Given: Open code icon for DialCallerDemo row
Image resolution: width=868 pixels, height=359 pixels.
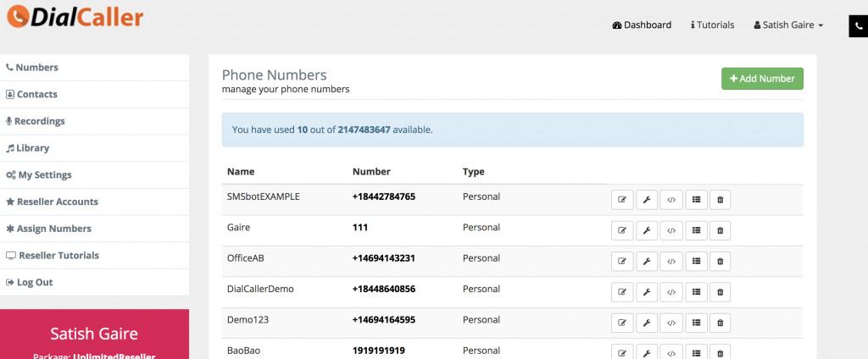Looking at the screenshot, I should tap(671, 292).
